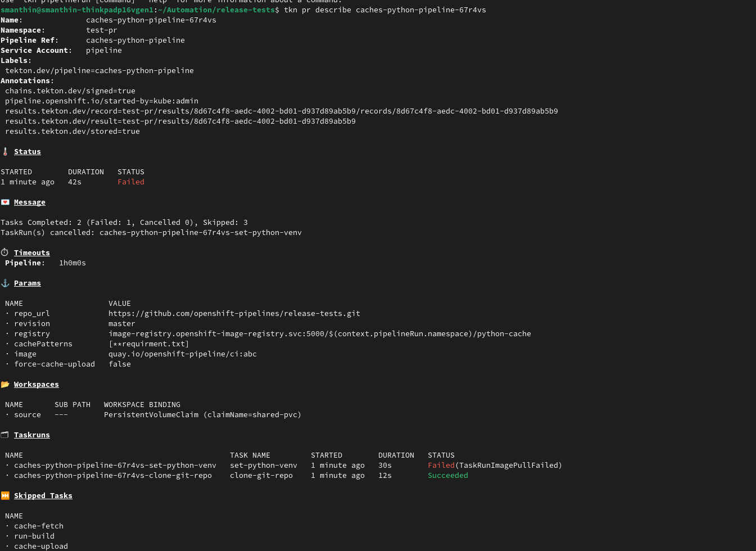Click the clone-git-repo taskrun name
The width and height of the screenshot is (756, 551).
click(112, 476)
